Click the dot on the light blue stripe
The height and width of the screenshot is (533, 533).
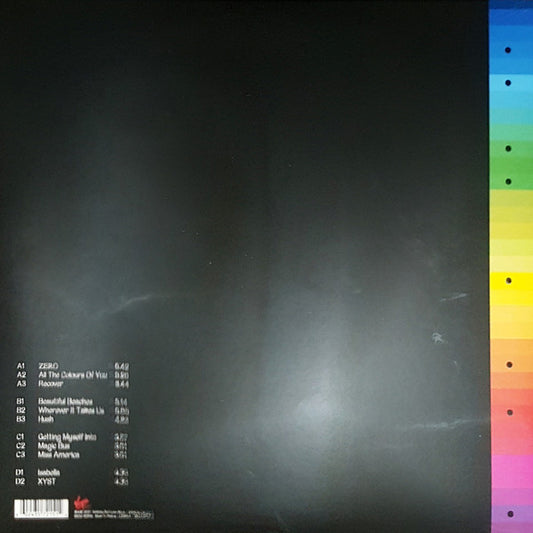click(x=508, y=83)
